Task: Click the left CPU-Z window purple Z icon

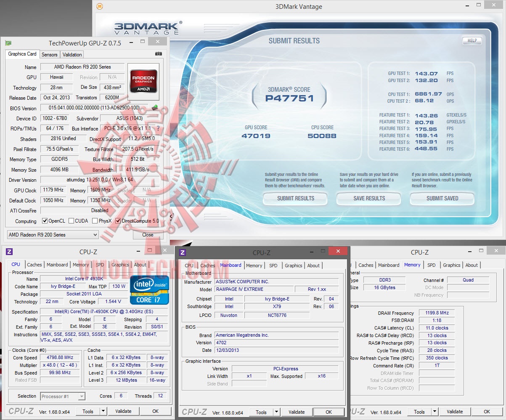Action: (x=9, y=252)
